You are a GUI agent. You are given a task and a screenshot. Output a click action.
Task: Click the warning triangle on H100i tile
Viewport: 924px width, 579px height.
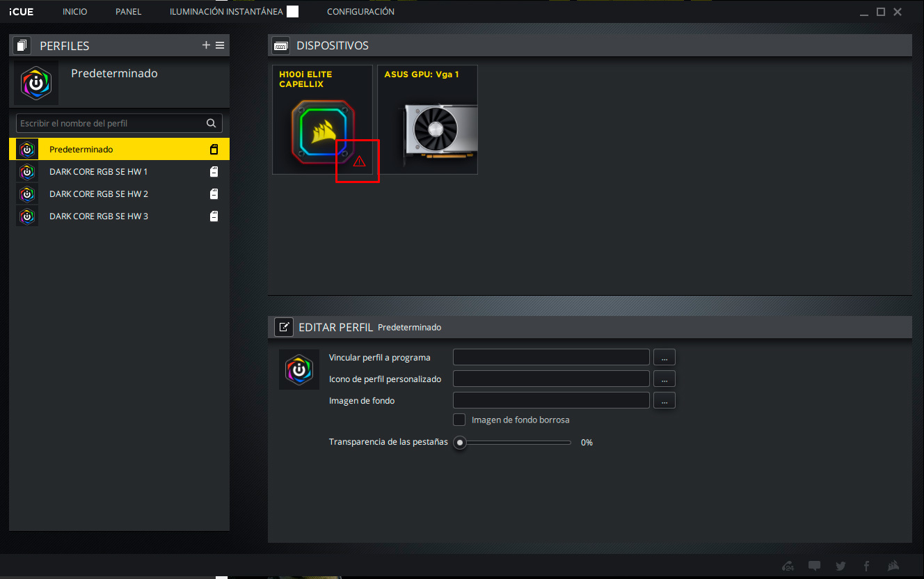[x=359, y=161]
